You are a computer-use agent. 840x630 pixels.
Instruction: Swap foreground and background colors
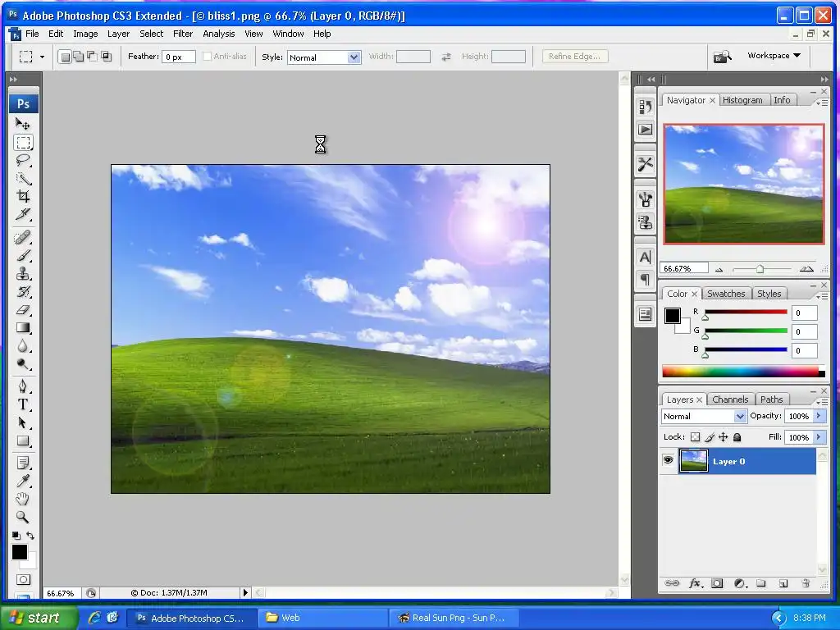(30, 535)
